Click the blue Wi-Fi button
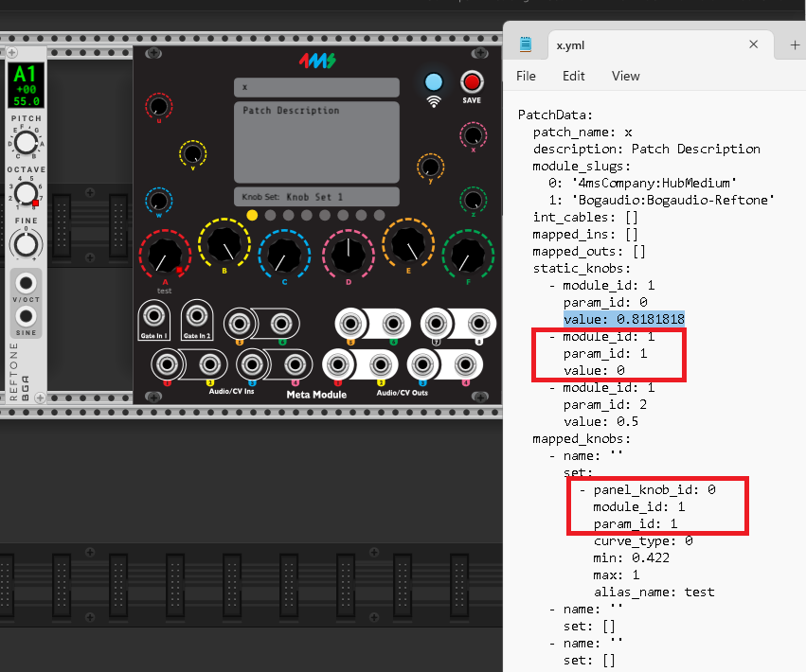Viewport: 806px width, 672px height. pyautogui.click(x=434, y=81)
